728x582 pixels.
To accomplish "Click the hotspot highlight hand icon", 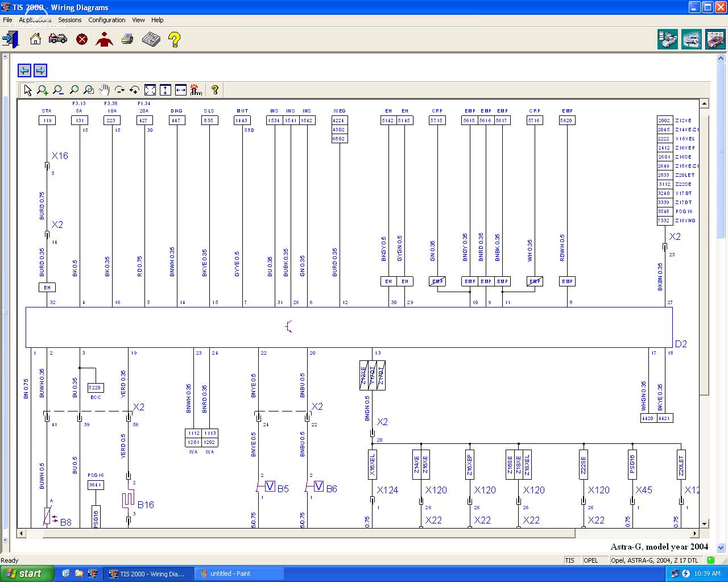I will click(x=196, y=90).
